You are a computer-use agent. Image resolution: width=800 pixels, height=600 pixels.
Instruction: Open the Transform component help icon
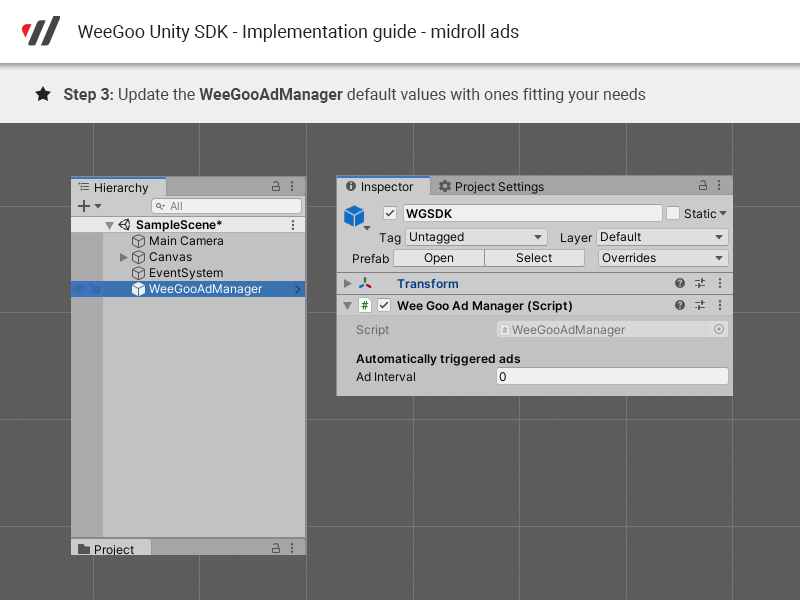coord(680,284)
